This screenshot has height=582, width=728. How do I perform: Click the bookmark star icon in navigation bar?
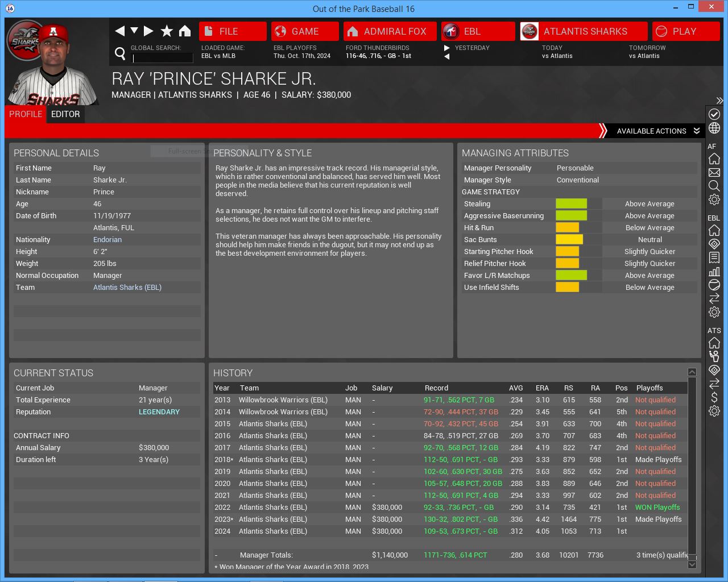click(x=167, y=31)
